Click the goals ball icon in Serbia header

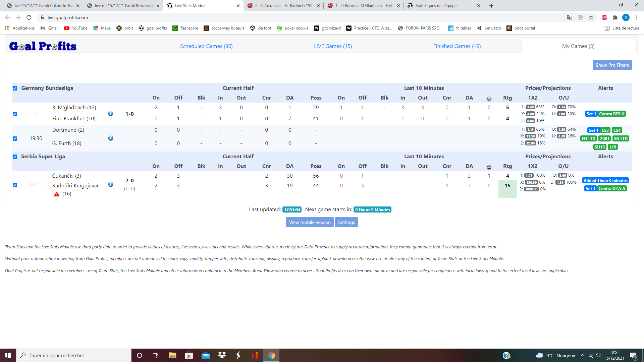tap(489, 167)
